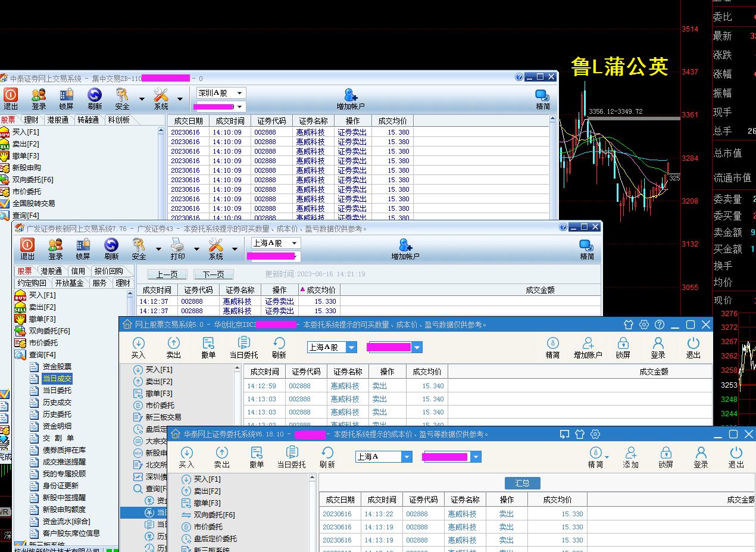Viewport: 756px width, 552px height.
Task: Select 新股申购 in 中泰证券 left menu
Action: pyautogui.click(x=27, y=167)
